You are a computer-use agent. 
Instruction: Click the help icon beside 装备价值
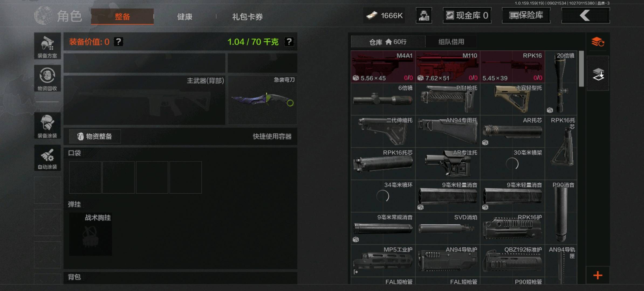tap(118, 42)
